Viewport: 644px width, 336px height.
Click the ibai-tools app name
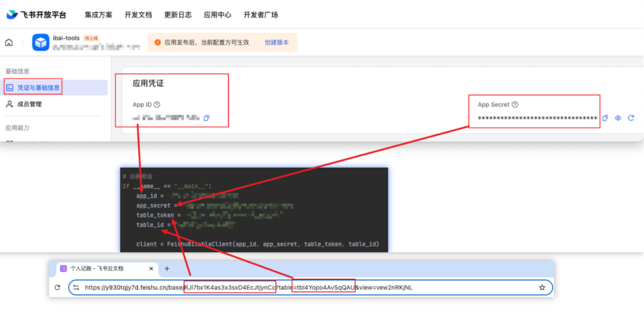point(66,38)
